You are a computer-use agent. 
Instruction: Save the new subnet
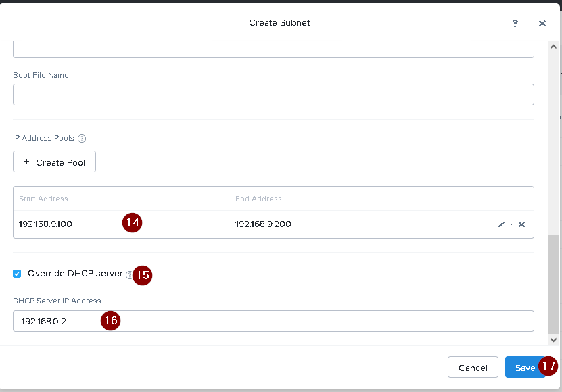(525, 368)
